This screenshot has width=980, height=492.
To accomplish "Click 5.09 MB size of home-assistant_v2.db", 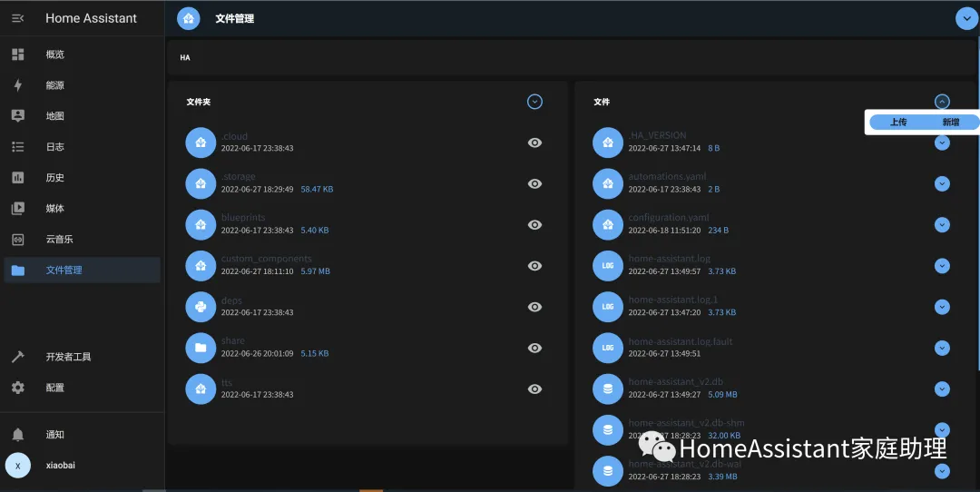I will (x=722, y=395).
